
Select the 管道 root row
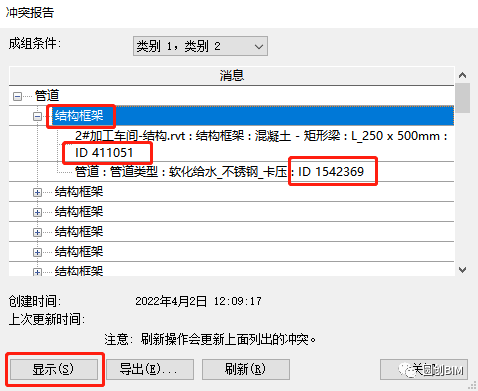point(232,96)
